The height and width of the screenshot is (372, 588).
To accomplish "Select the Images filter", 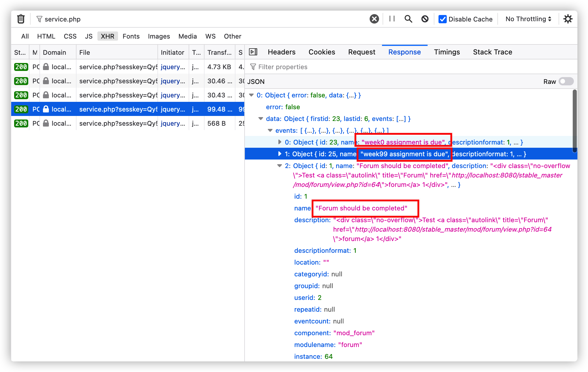I will coord(159,36).
